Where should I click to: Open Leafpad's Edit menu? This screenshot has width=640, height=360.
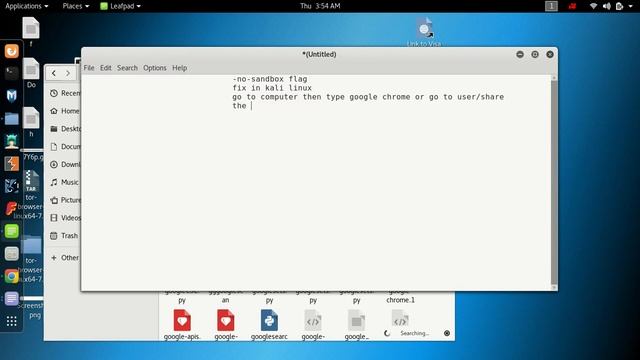[106, 68]
